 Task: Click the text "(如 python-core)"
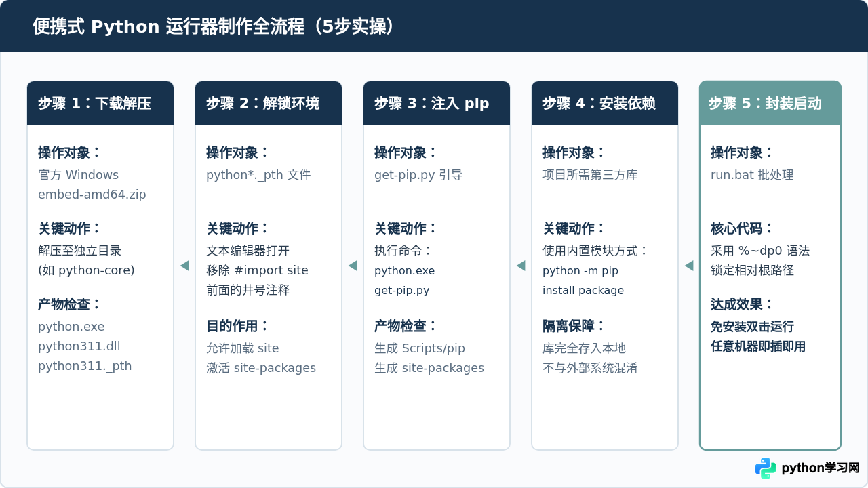[x=86, y=270]
